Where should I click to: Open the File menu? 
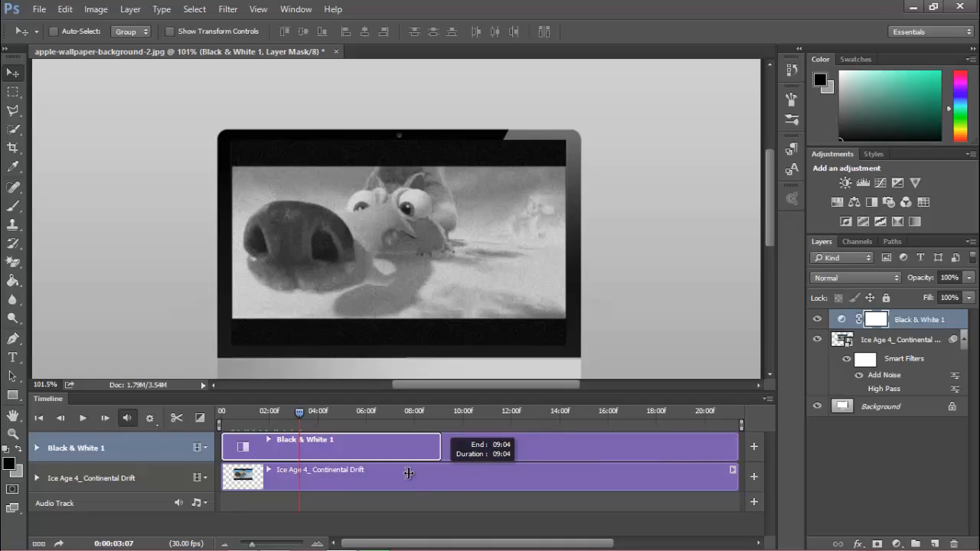click(39, 9)
